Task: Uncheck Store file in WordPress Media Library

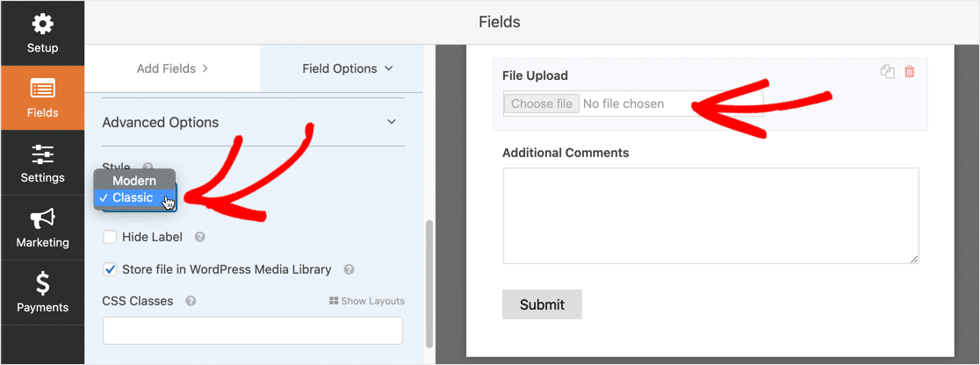Action: [x=110, y=269]
